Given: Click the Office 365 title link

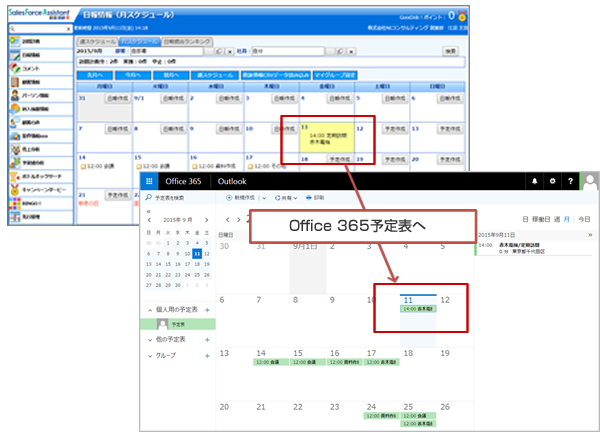Looking at the screenshot, I should [183, 181].
